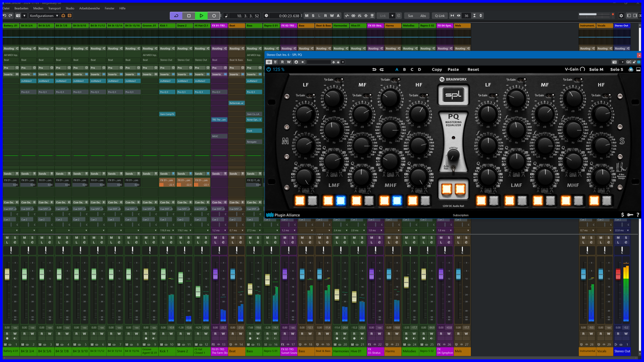This screenshot has width=644, height=362.
Task: Click the plugin undo arrow left of A
Action: click(x=374, y=69)
